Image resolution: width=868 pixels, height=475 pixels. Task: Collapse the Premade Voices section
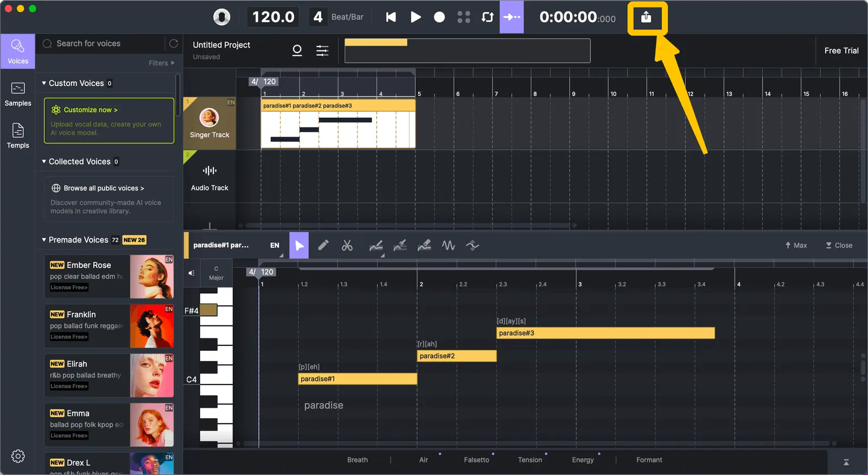(44, 240)
